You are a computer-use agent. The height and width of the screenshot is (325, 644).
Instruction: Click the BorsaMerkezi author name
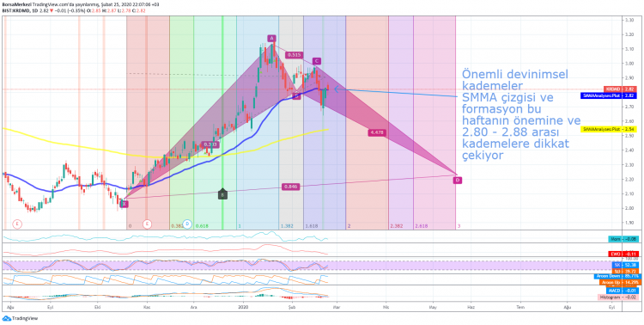pos(16,3)
